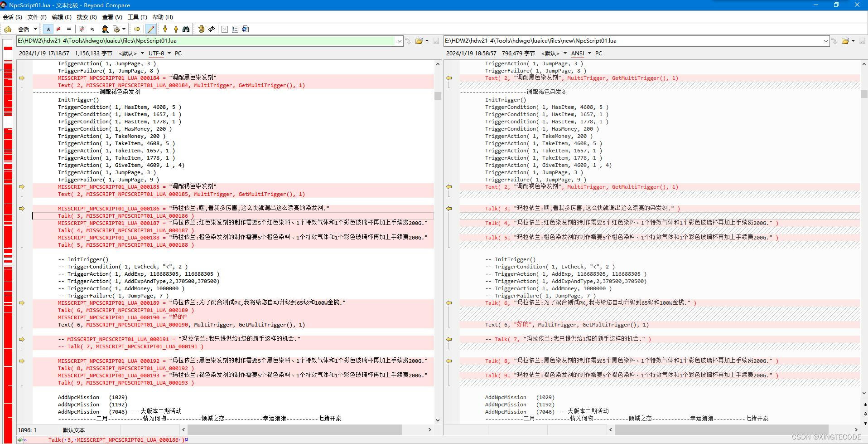868x444 pixels.
Task: Save the right file with disk icon
Action: [x=863, y=41]
